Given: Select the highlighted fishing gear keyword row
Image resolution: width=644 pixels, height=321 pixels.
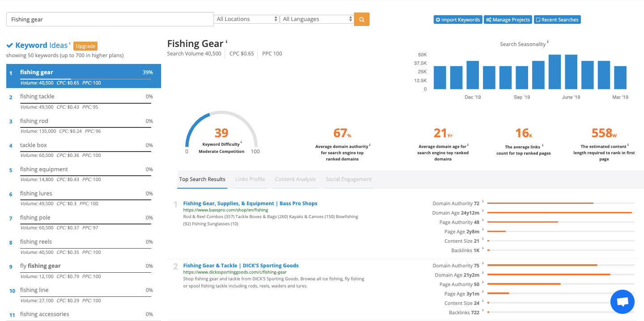Looking at the screenshot, I should point(84,76).
